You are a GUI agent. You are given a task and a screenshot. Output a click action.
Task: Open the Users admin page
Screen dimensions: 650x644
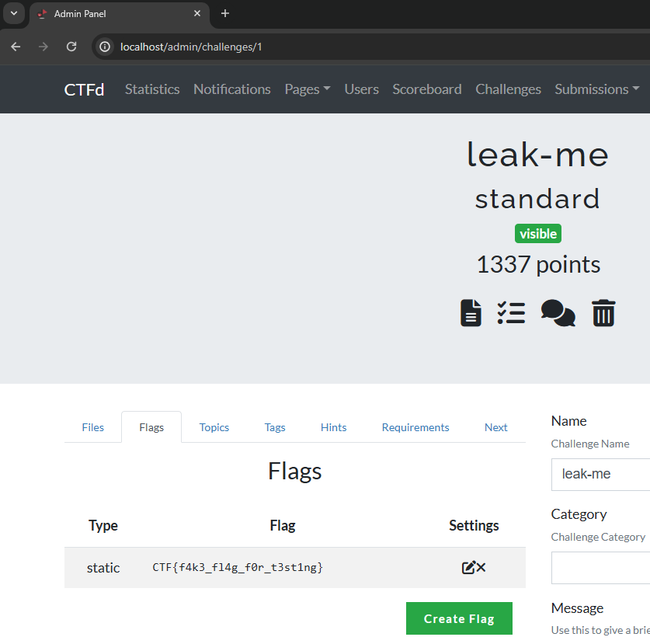tap(361, 89)
